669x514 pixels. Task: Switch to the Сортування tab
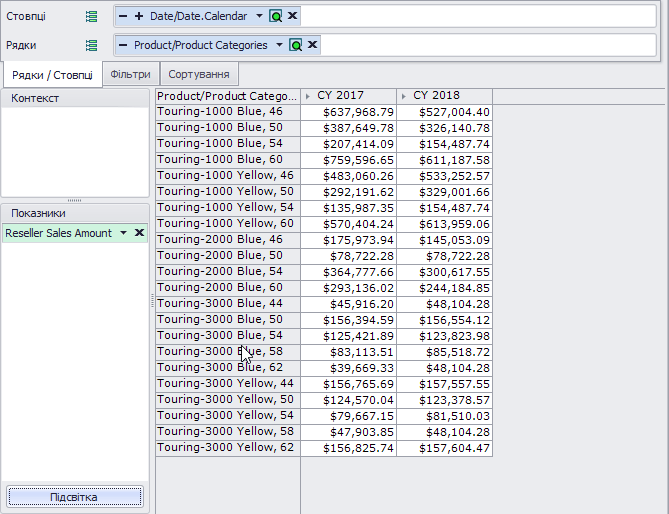point(199,74)
